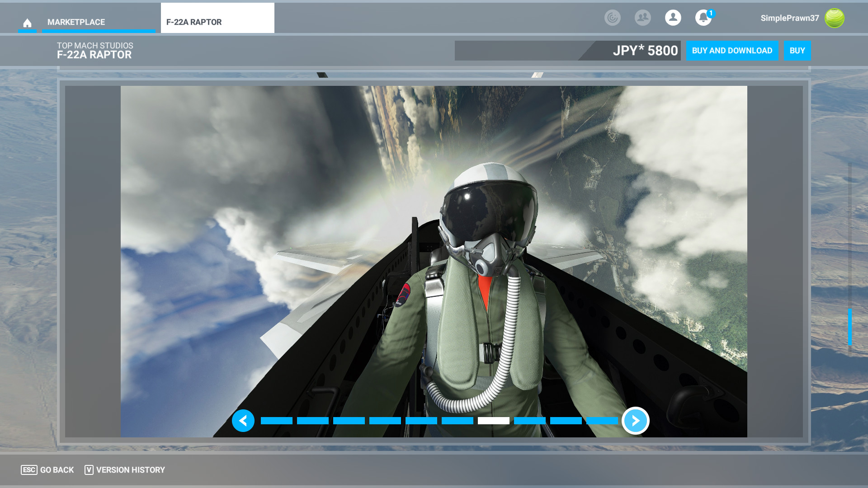Open Version History
Viewport: 868px width, 488px height.
pyautogui.click(x=125, y=470)
